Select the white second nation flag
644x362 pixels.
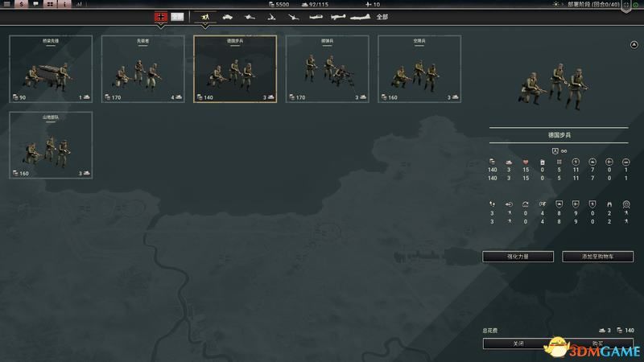click(x=177, y=17)
